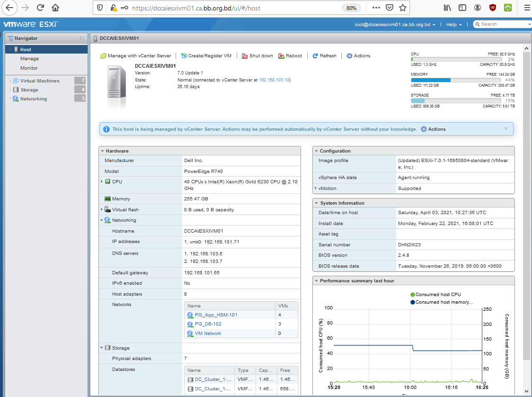Open the Actions menu in the info banner
Screen dimensions: 532x397
pos(433,129)
